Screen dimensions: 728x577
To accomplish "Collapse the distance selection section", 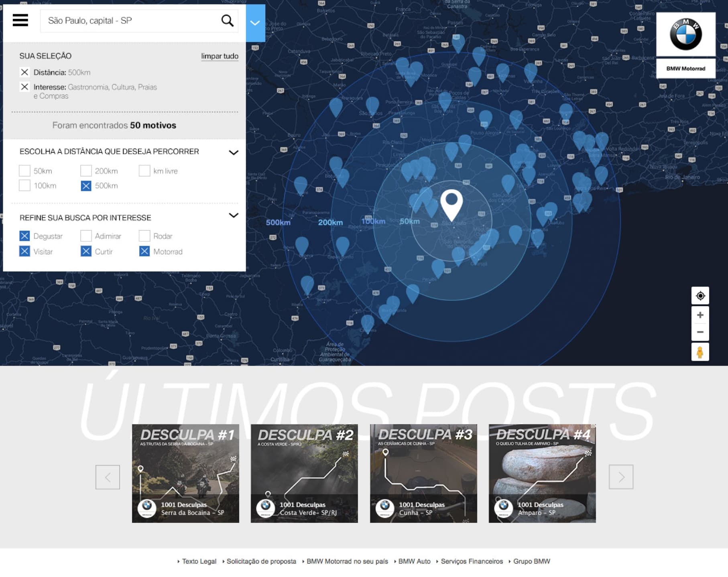I will 233,152.
